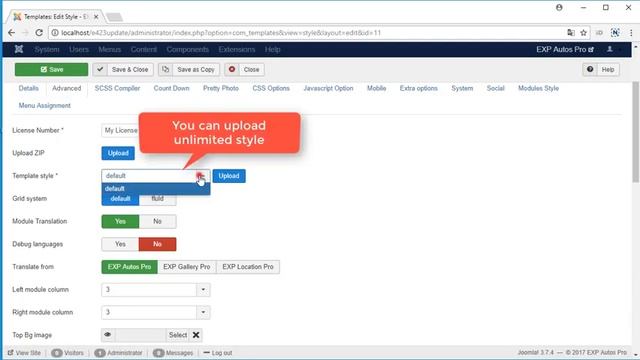Switch to the Pretty Photo tab
640x360 pixels.
click(221, 88)
